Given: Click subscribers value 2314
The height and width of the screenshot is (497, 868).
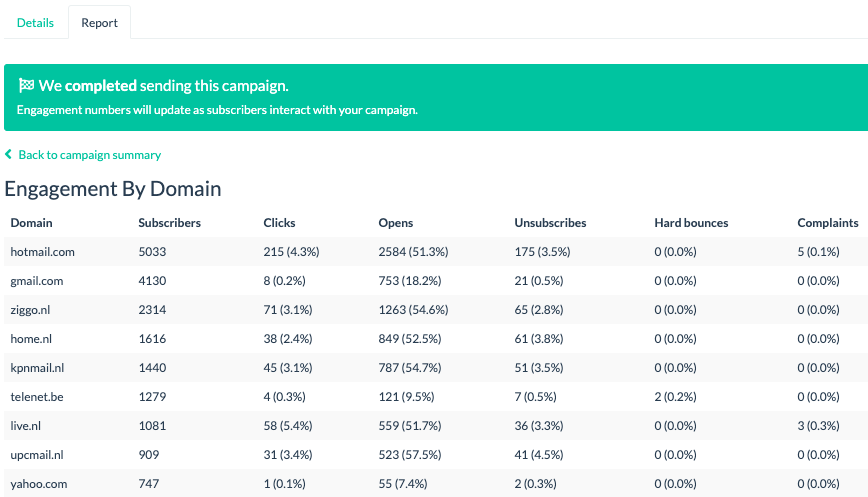Looking at the screenshot, I should [152, 310].
